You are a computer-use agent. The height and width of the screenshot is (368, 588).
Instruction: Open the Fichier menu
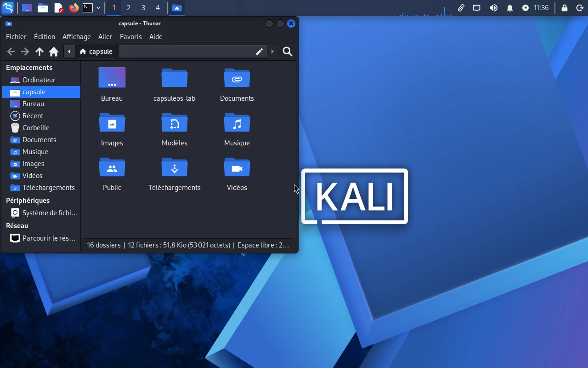[x=16, y=37]
